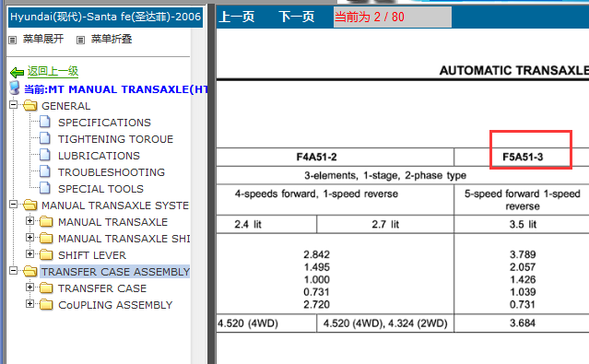This screenshot has height=364, width=589.
Task: Click the TRANSFER CASE ASSEMBLY folder icon
Action: (x=30, y=271)
